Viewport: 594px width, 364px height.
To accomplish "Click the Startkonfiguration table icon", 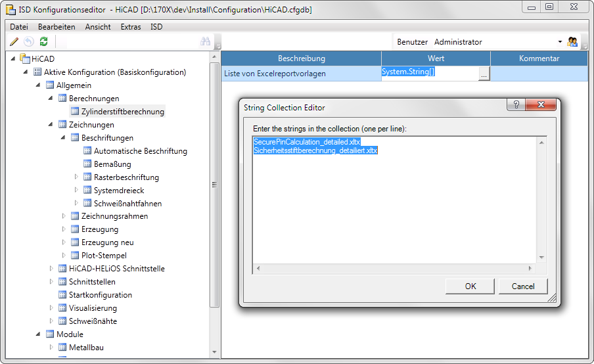I will click(x=62, y=294).
